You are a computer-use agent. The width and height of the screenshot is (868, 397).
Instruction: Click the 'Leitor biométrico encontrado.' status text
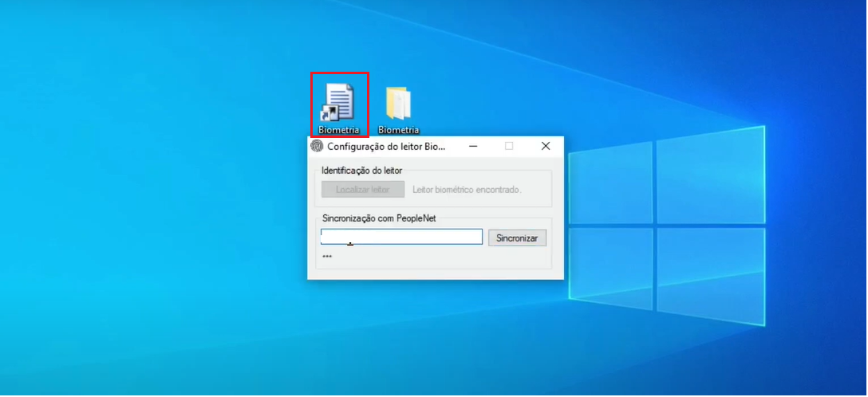[x=468, y=190]
